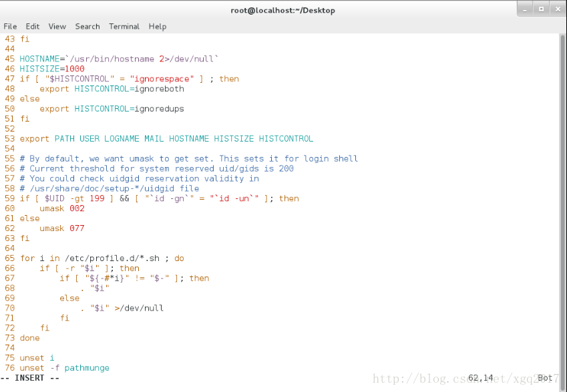Click the "${-#*i}" != "$-" condition
The image size is (567, 392).
(127, 278)
